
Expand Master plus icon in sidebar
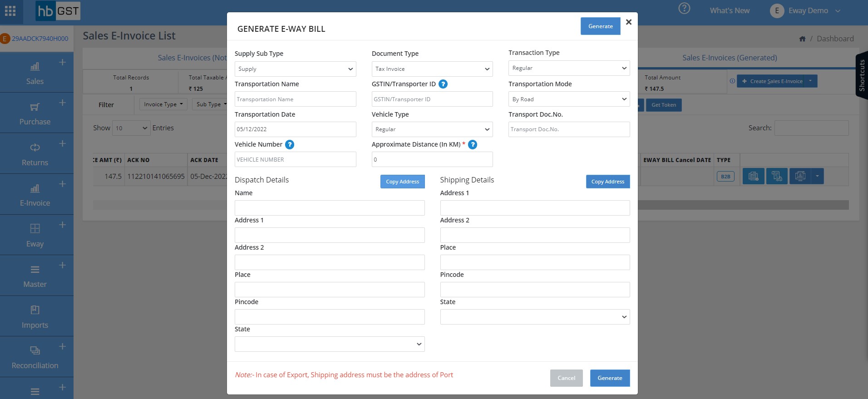pos(63,265)
